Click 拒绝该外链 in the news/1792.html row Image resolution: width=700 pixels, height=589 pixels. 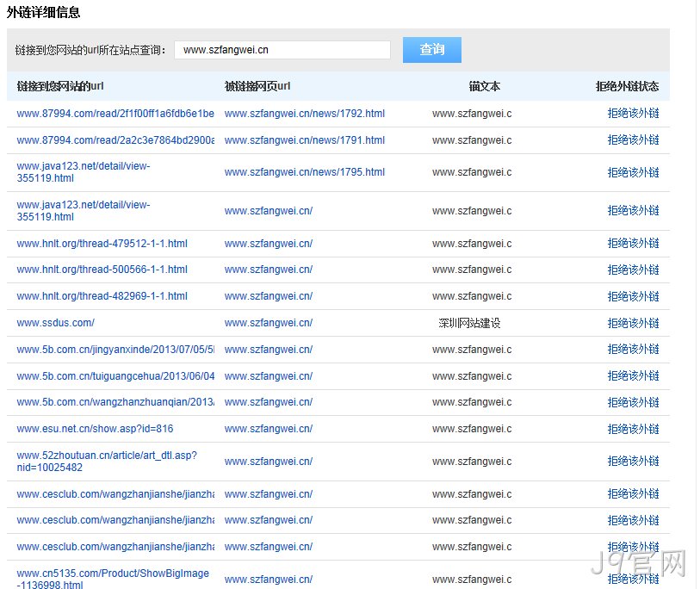633,114
